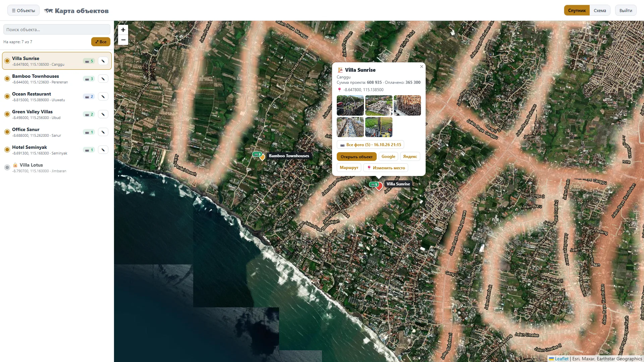
Task: Zoom out on the map
Action: point(123,40)
